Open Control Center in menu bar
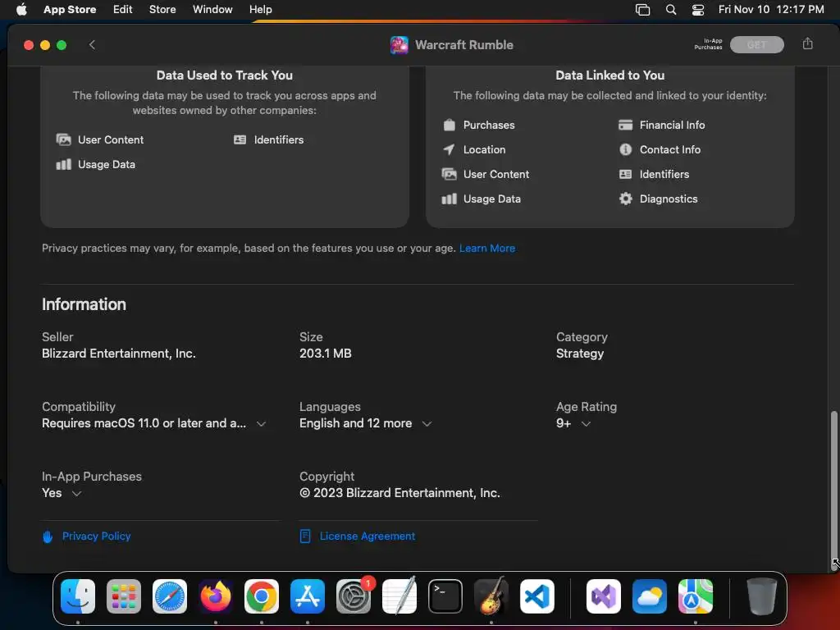 698,10
